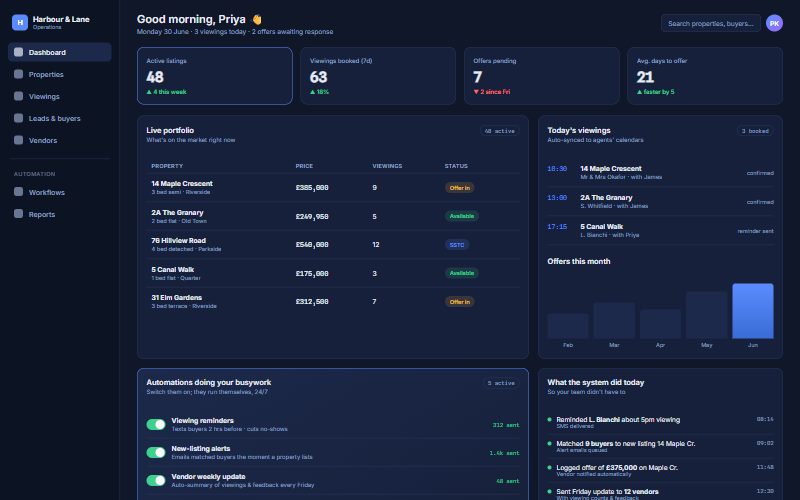Select Vendors in the sidebar
Screen dimensions: 800x500
[60, 140]
